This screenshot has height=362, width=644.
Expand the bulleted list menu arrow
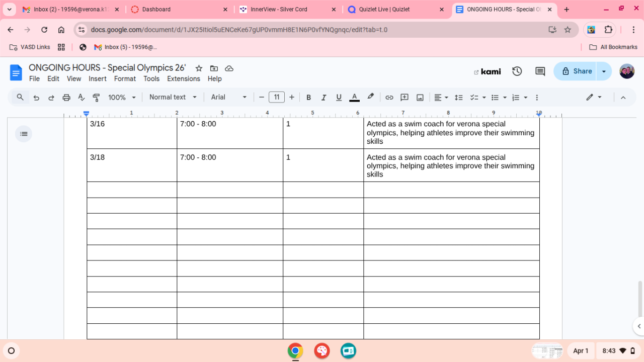click(x=505, y=98)
